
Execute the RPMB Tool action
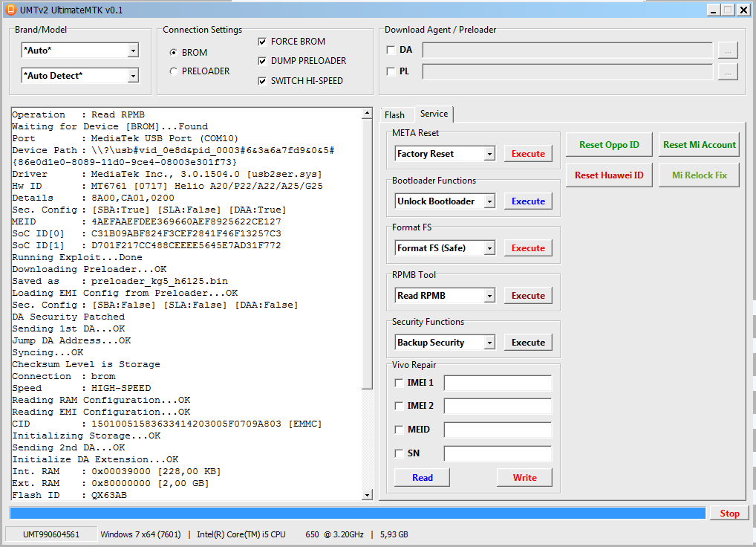[528, 296]
